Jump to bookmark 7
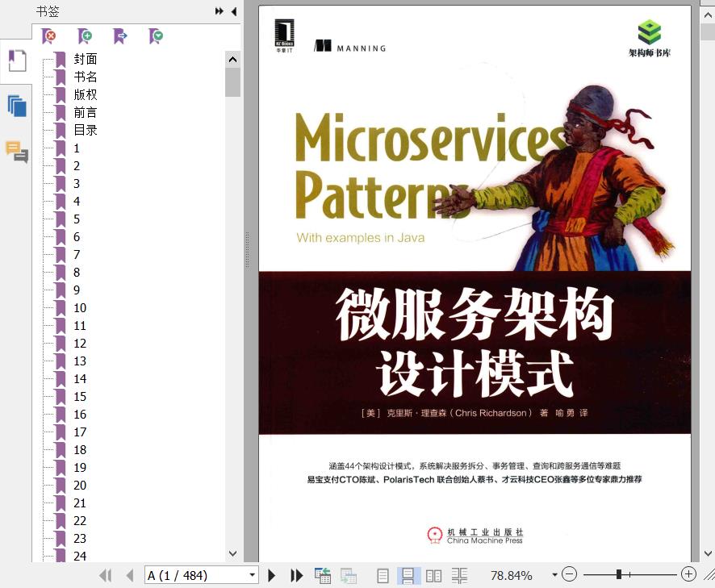The width and height of the screenshot is (715, 588). (x=77, y=255)
